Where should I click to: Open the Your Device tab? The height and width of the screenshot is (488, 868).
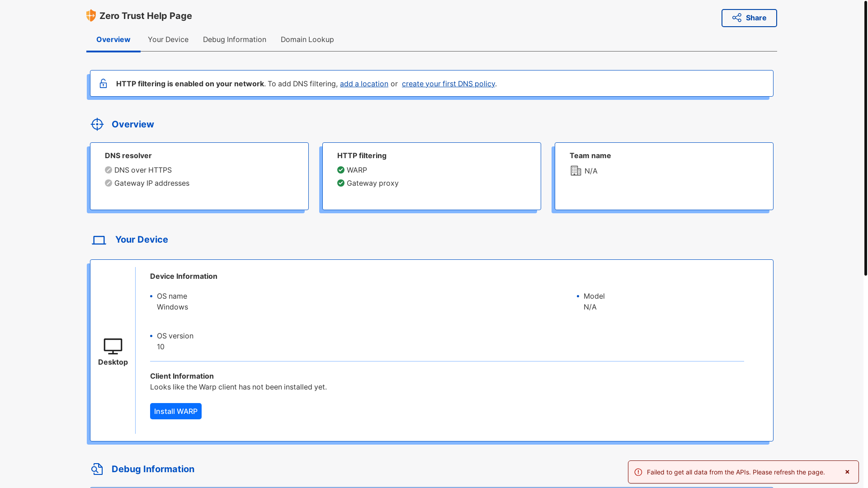168,40
